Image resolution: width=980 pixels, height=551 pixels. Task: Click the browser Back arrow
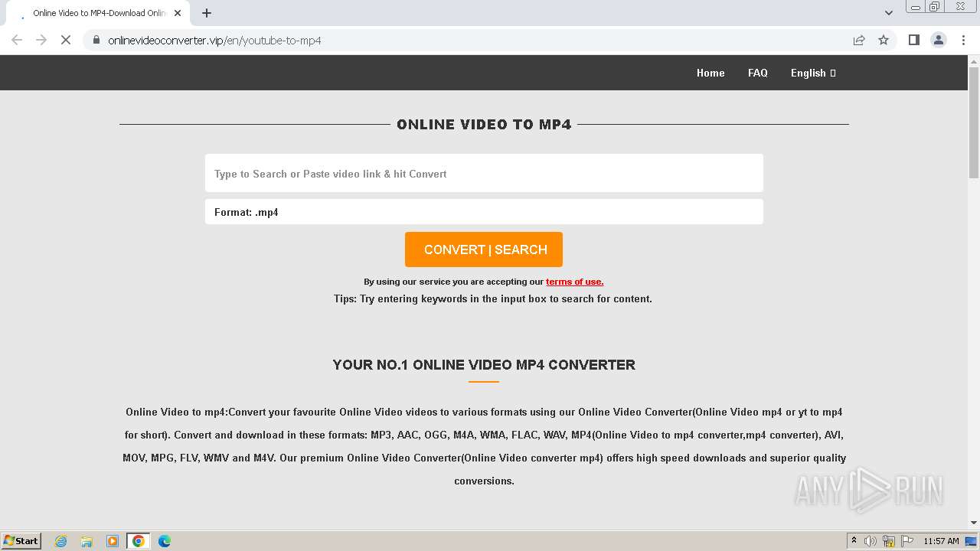[17, 40]
